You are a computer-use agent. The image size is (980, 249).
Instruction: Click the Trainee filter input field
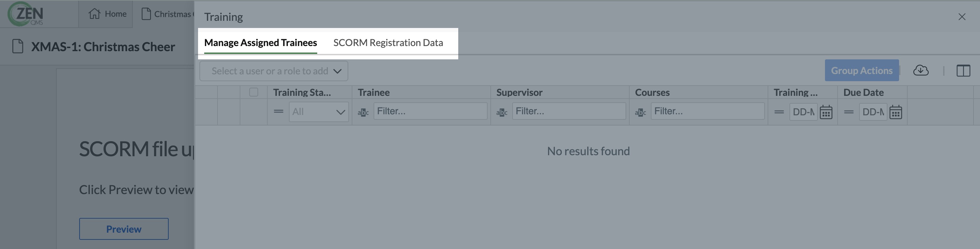[x=430, y=111]
